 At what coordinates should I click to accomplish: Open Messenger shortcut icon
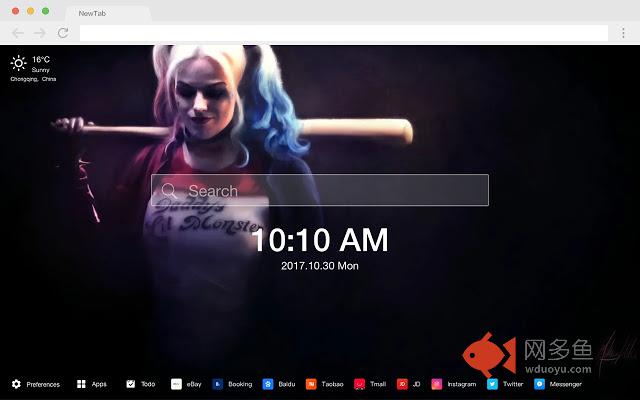540,384
